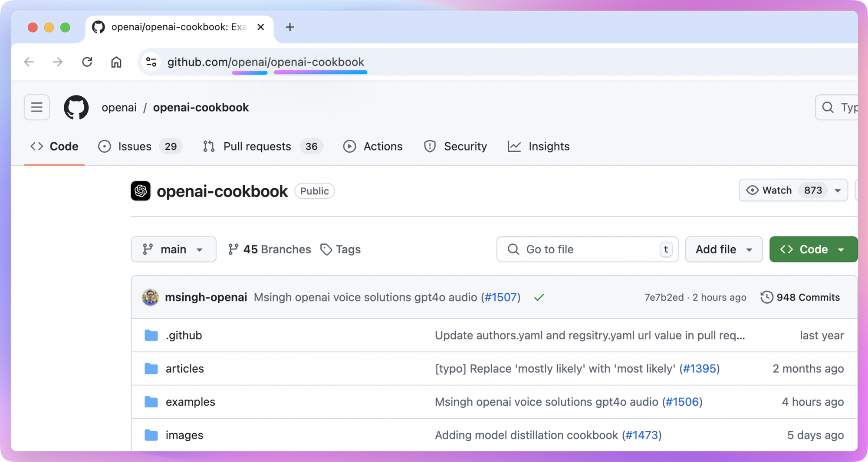
Task: Click the Public visibility badge
Action: pos(315,191)
